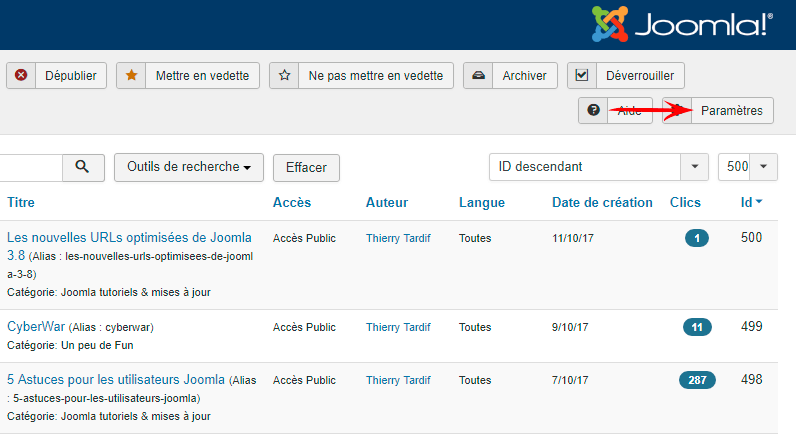Click the Id value 498

(751, 380)
